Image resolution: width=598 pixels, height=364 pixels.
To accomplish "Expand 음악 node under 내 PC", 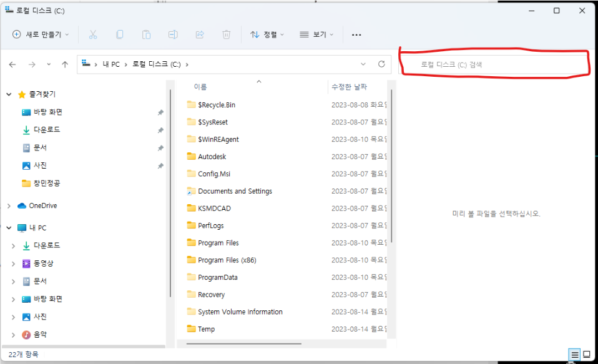I will 13,335.
